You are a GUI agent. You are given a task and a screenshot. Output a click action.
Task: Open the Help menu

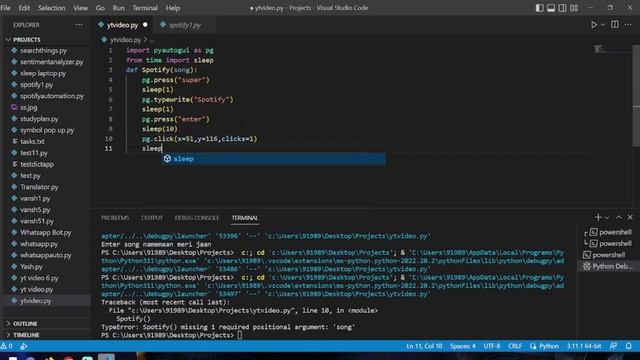coord(173,8)
